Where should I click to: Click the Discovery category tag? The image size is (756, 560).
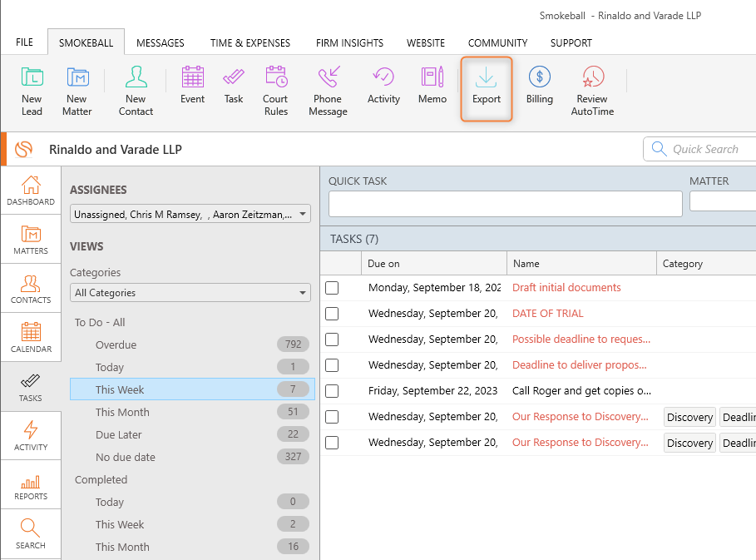coord(689,417)
